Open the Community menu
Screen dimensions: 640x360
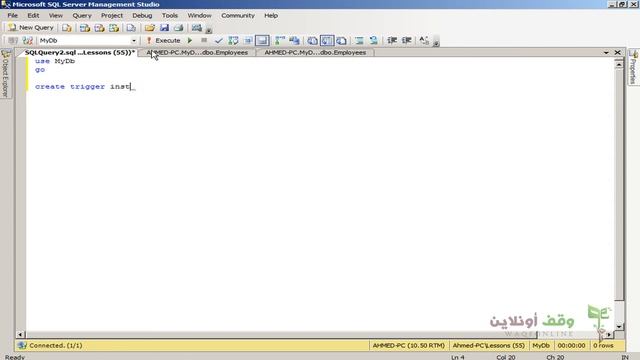pyautogui.click(x=238, y=16)
